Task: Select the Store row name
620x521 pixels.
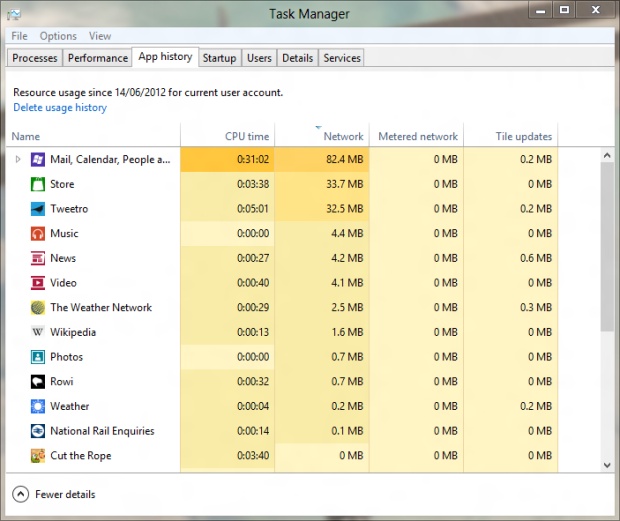Action: coord(62,184)
